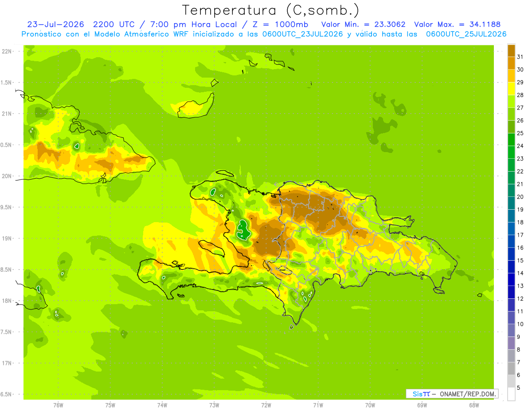
Task: Click the "73W" longitude label
Action: 214,405
